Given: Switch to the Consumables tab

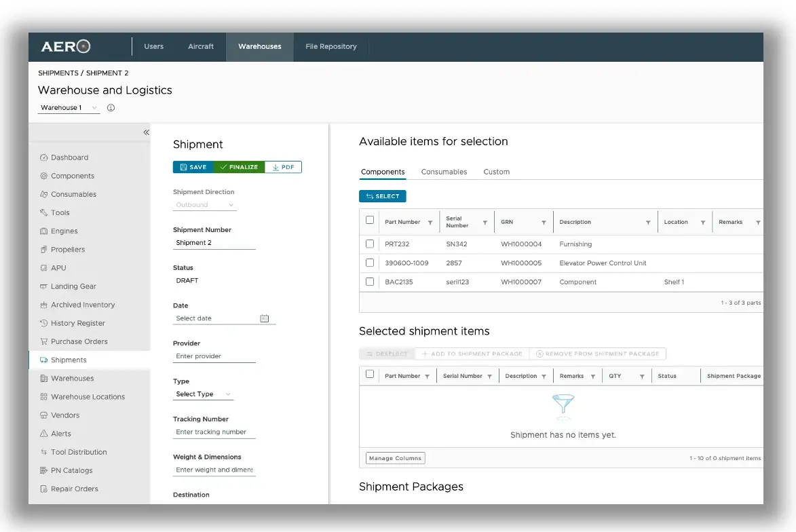Looking at the screenshot, I should (x=444, y=172).
